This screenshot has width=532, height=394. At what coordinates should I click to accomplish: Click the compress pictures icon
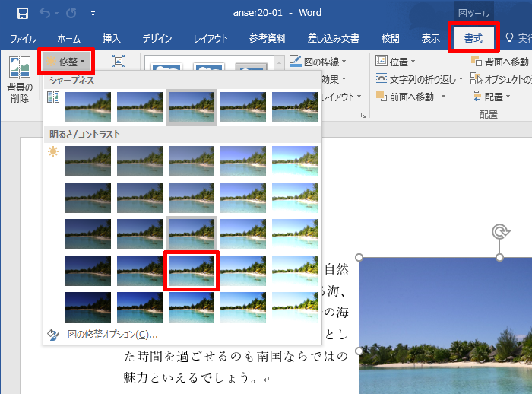(119, 61)
